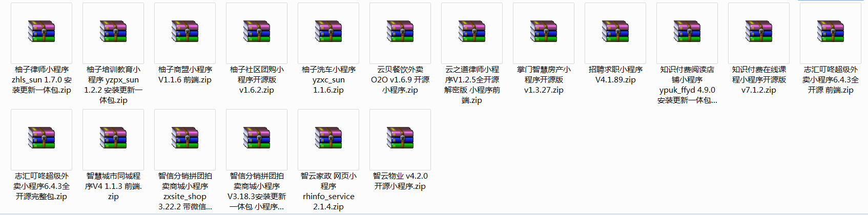The width and height of the screenshot is (868, 215).
Task: Select 掌门智慧房产小程序开源版 v1.3.27.zip icon
Action: tap(544, 32)
